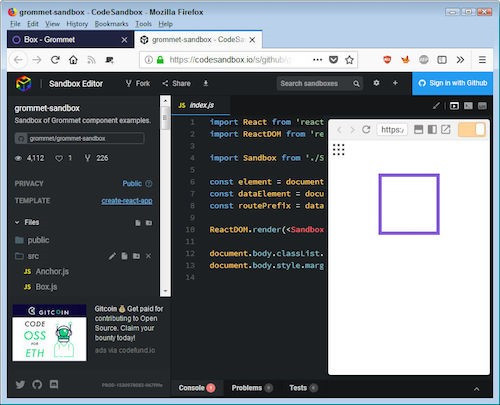
Task: Go to the Firefox home page
Action: point(73,60)
